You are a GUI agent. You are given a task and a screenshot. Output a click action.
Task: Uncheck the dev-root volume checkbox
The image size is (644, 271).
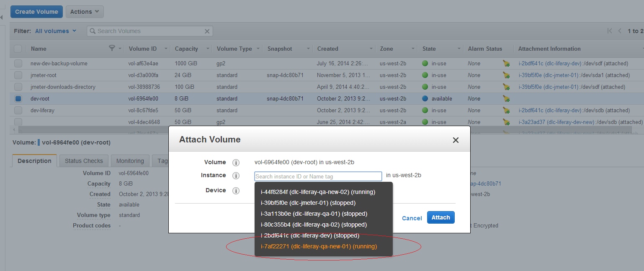(x=18, y=99)
